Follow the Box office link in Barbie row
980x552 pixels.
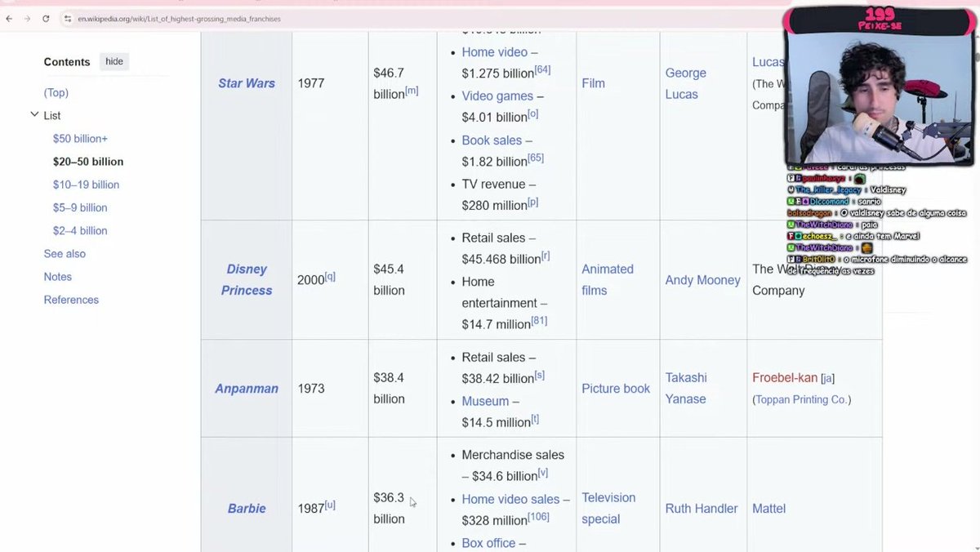pos(488,543)
